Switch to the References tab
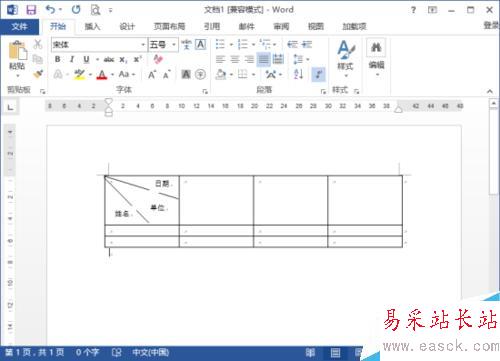Viewport: 500px width, 361px height. tap(212, 26)
